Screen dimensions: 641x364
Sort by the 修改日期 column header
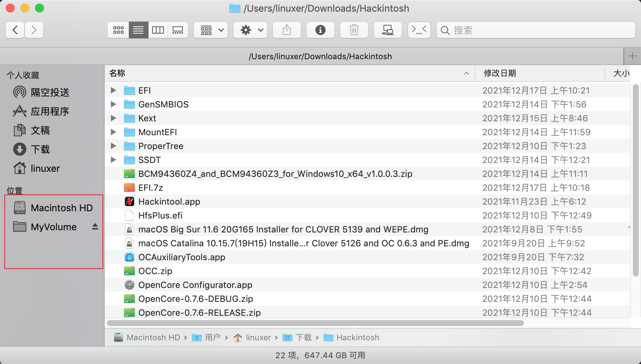pyautogui.click(x=500, y=73)
